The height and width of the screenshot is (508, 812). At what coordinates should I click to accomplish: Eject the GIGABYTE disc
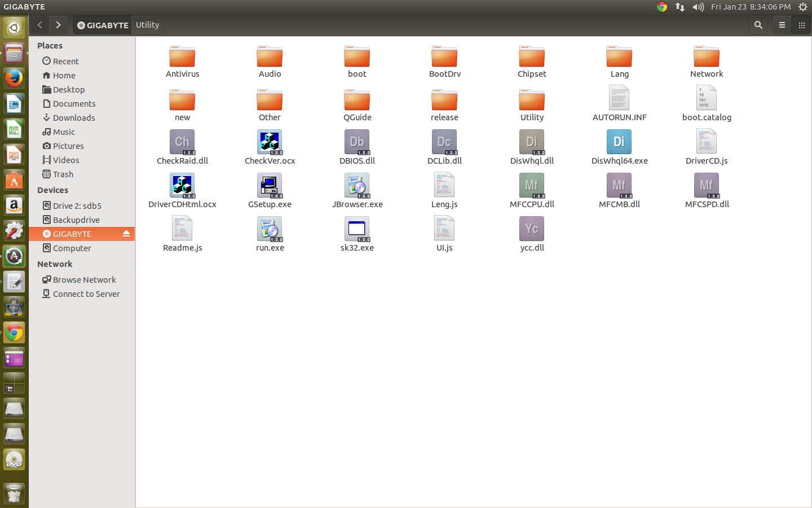coord(126,234)
